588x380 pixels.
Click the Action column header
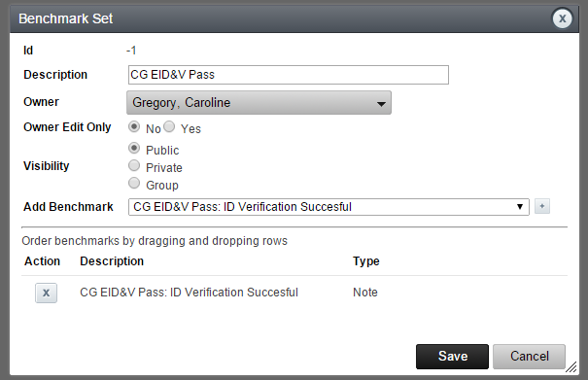[42, 261]
